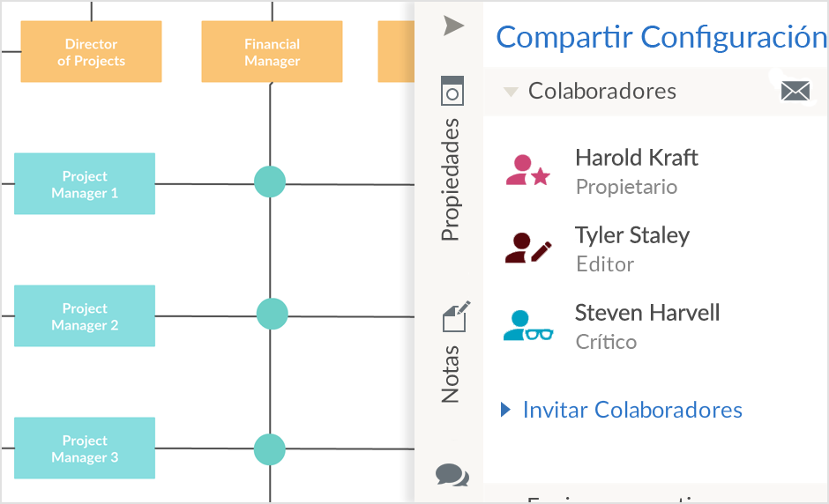Click the envelope email icon beside Colaboradores
The image size is (829, 504).
[x=795, y=91]
